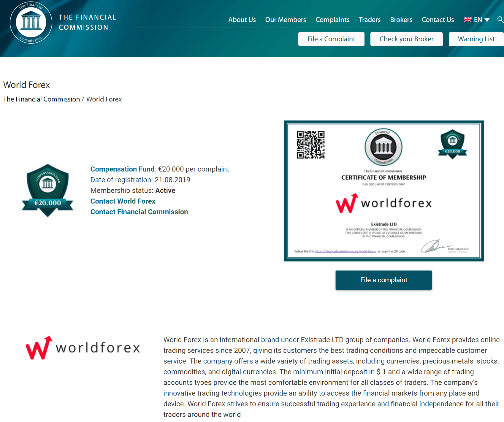
Task: Click The Financial Commission breadcrumb link
Action: coord(42,99)
